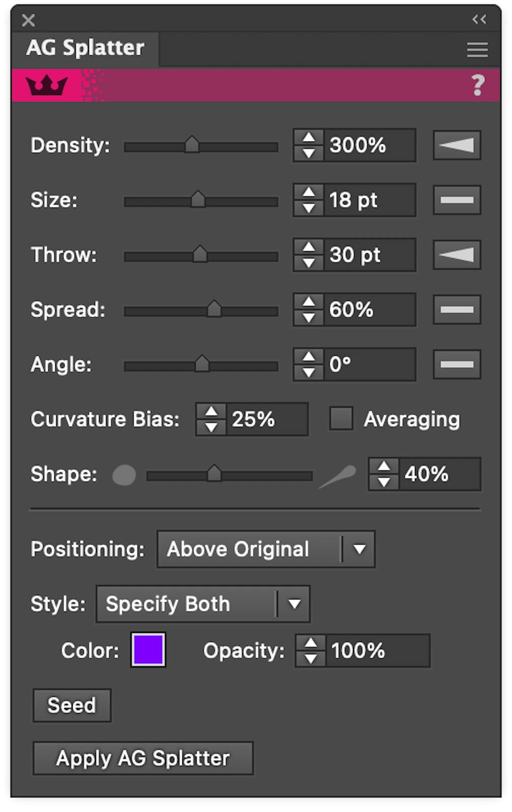512x812 pixels.
Task: Click the triangle icon beside Throw value
Action: coord(456,254)
